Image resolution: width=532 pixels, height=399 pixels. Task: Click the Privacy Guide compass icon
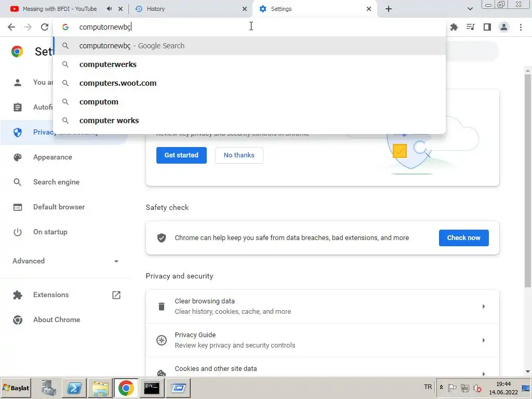[x=162, y=340]
